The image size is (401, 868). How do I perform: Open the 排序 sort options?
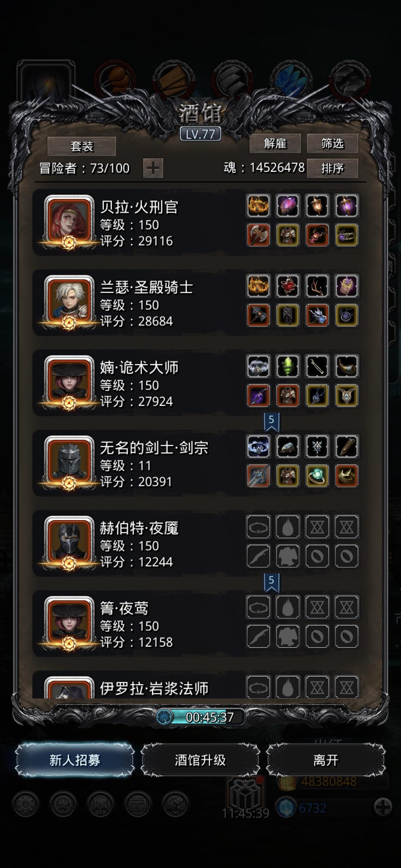[x=332, y=168]
